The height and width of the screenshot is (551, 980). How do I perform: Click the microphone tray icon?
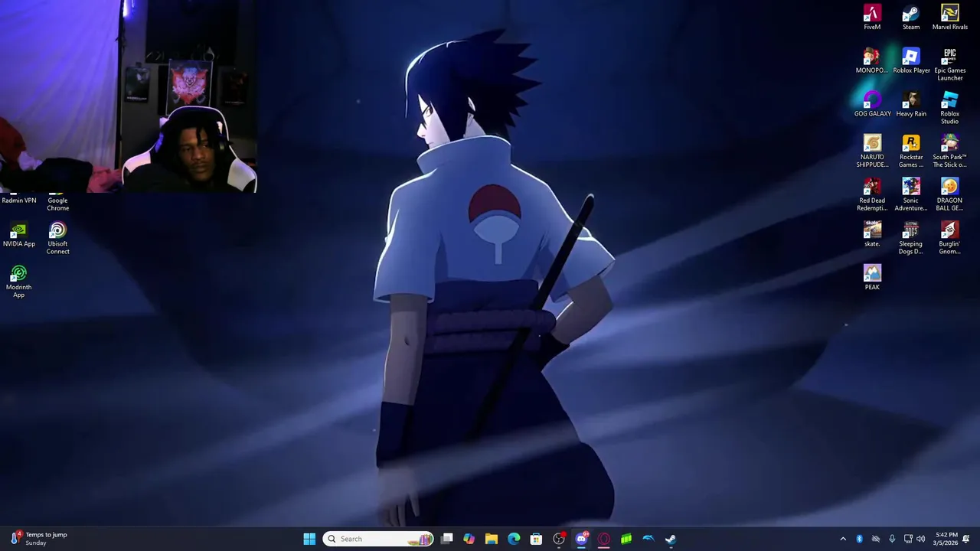coord(892,539)
